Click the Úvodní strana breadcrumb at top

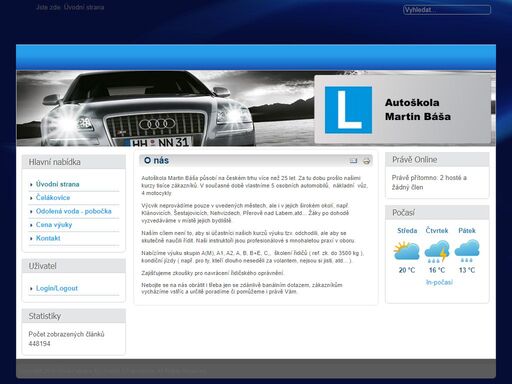84,7
